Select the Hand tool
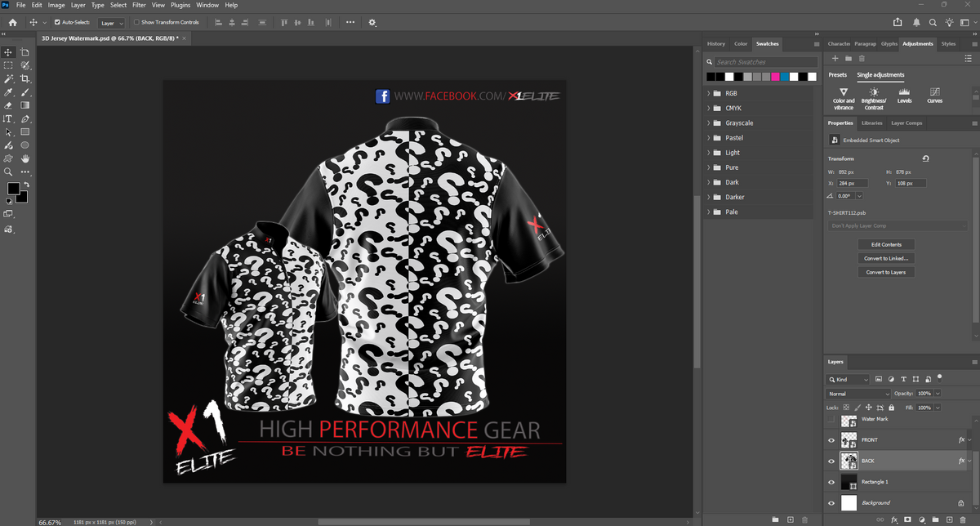The width and height of the screenshot is (980, 526). pyautogui.click(x=25, y=158)
